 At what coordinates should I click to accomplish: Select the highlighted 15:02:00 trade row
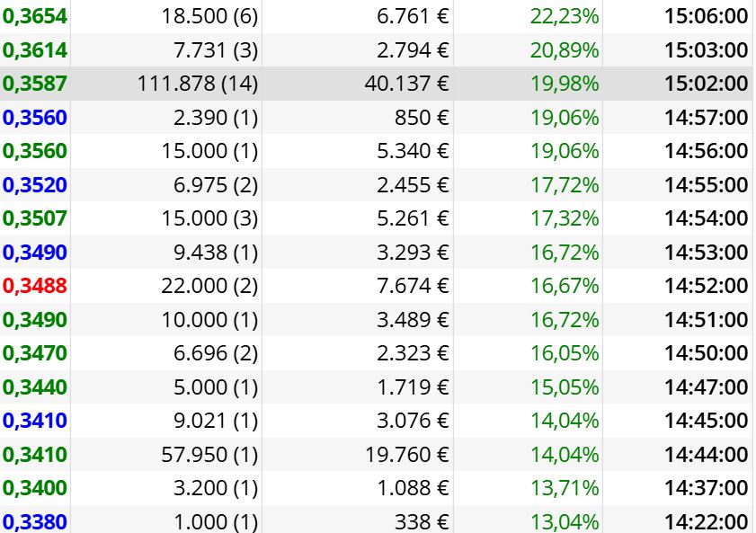376,84
